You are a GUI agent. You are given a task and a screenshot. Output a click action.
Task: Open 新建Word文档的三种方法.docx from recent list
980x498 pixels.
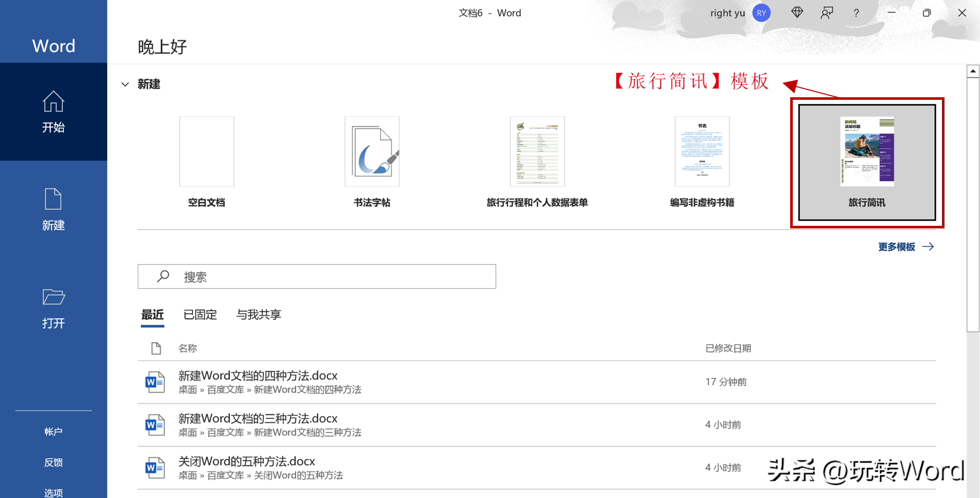(x=258, y=418)
